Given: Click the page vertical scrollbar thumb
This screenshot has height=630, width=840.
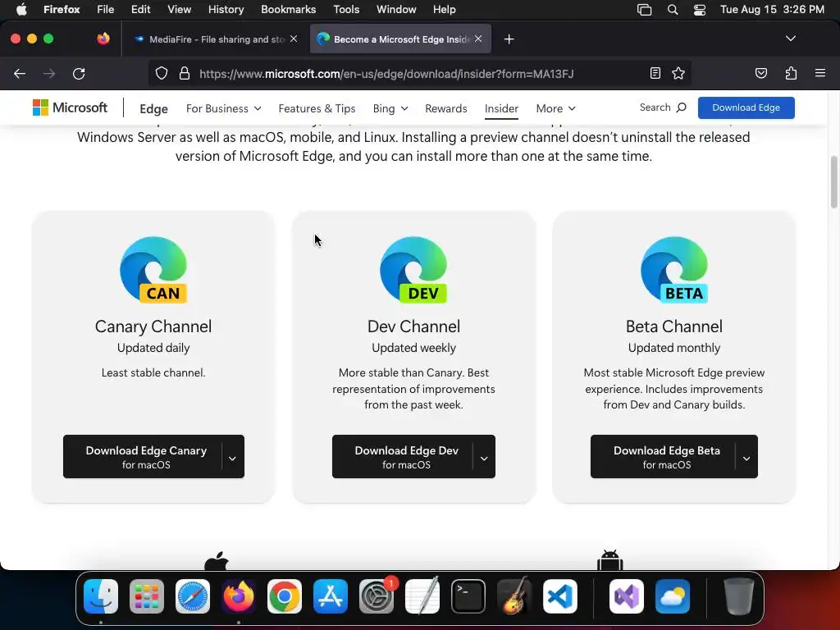Looking at the screenshot, I should point(833,182).
